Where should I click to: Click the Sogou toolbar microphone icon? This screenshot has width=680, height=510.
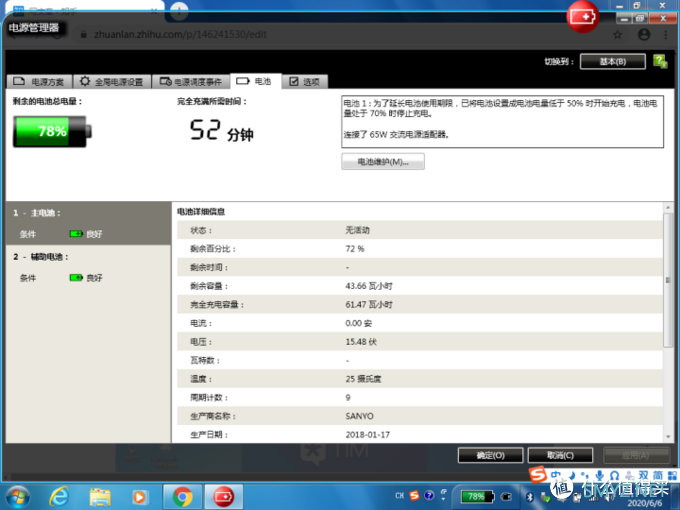[x=599, y=475]
